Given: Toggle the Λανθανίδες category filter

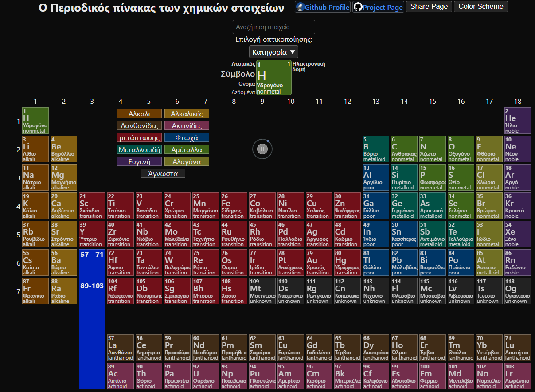Looking at the screenshot, I should [x=139, y=125].
